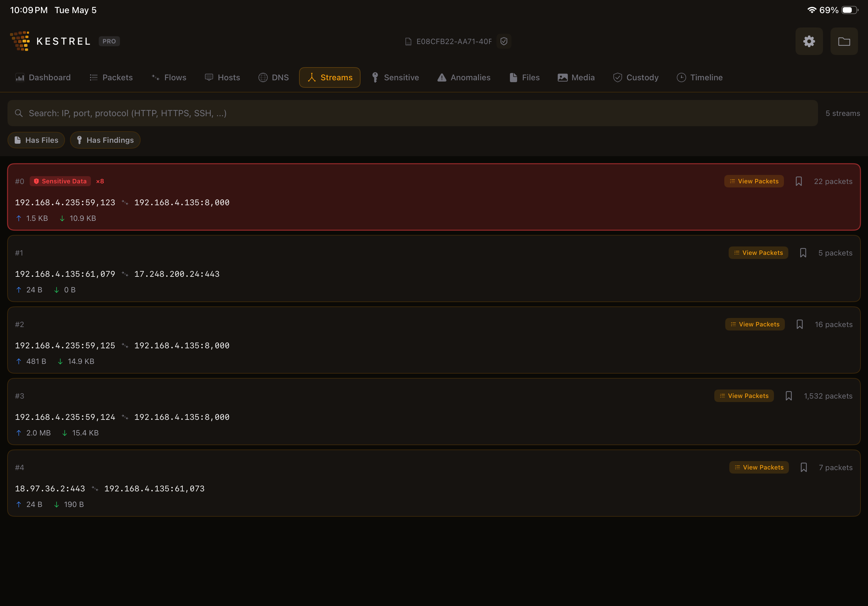Click the 15.4 KB download arrow icon

pyautogui.click(x=65, y=433)
